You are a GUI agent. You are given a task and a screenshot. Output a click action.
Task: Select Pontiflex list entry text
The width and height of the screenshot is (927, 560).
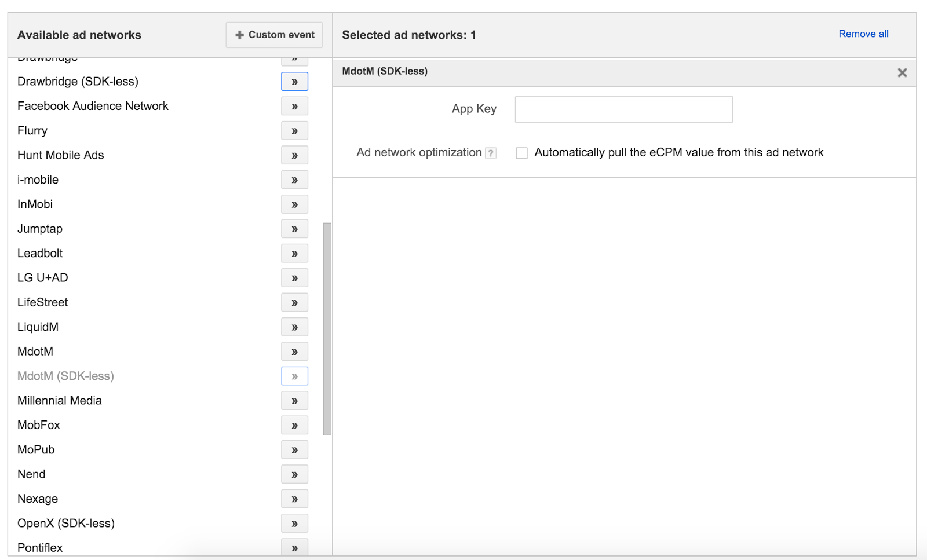[40, 547]
